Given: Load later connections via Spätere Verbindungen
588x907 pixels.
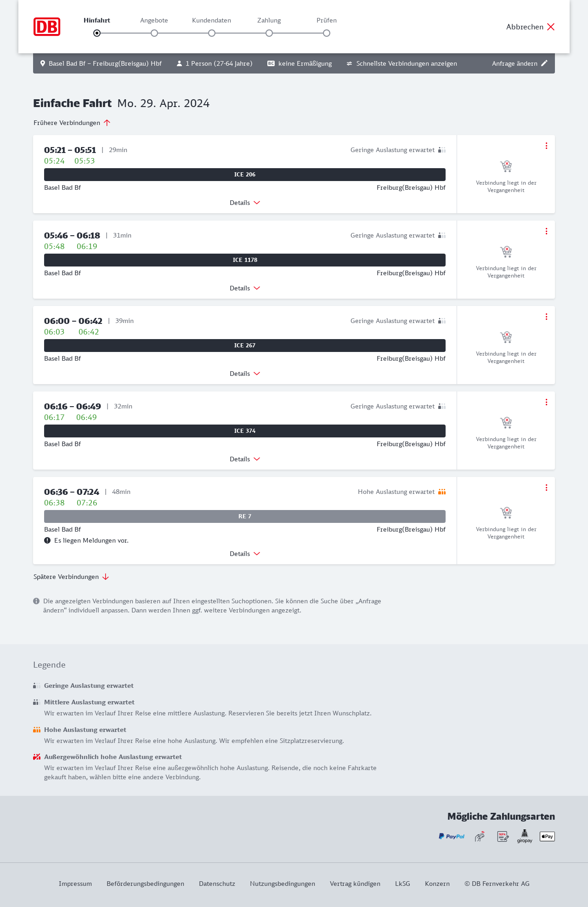Looking at the screenshot, I should point(71,577).
